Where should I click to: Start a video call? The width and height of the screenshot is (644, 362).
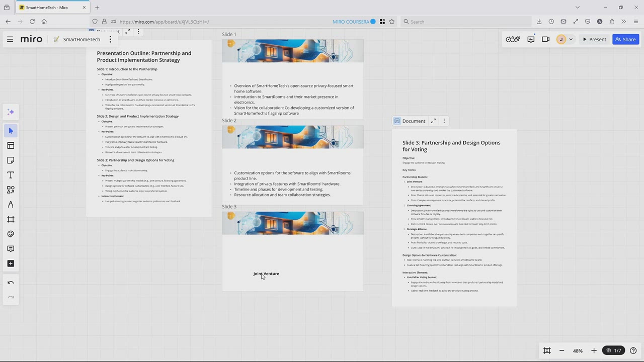[545, 39]
